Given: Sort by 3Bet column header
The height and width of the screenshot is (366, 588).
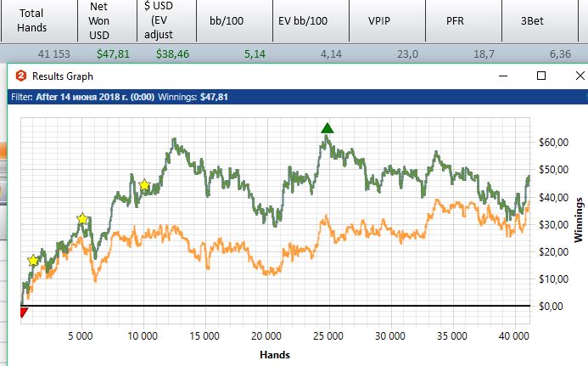Looking at the screenshot, I should point(540,20).
